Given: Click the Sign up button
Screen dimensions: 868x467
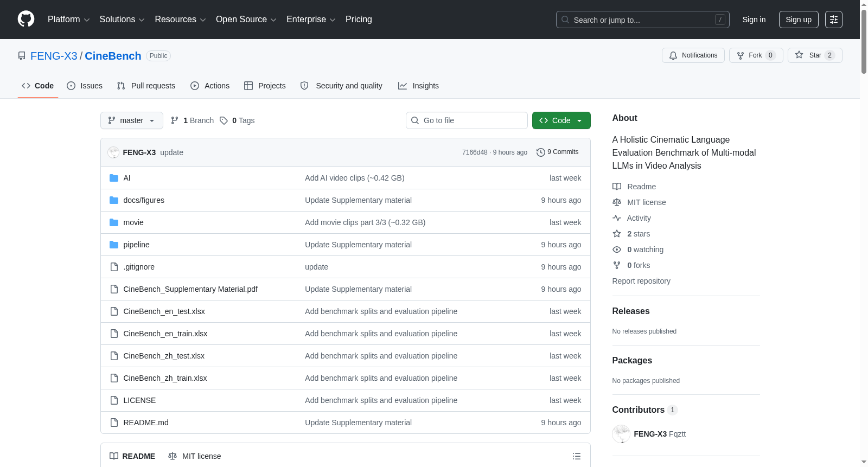Looking at the screenshot, I should point(799,20).
